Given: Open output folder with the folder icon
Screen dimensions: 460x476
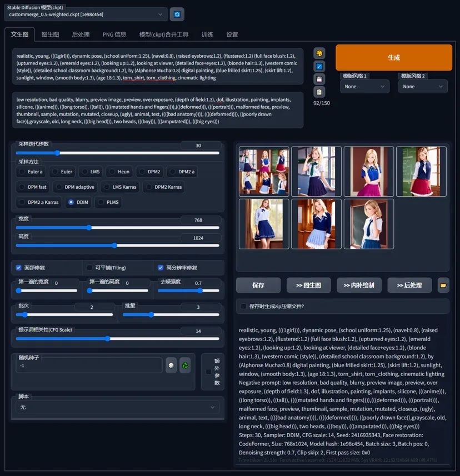Looking at the screenshot, I should coord(443,285).
